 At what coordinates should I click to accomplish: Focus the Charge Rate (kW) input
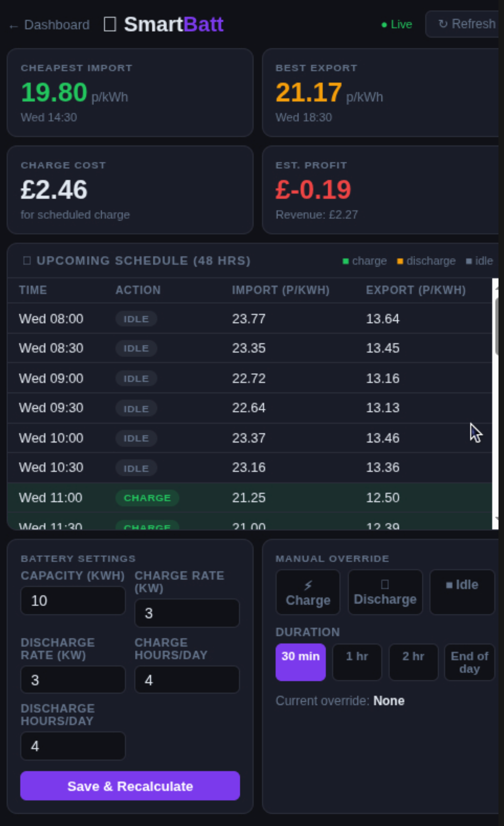pos(187,613)
